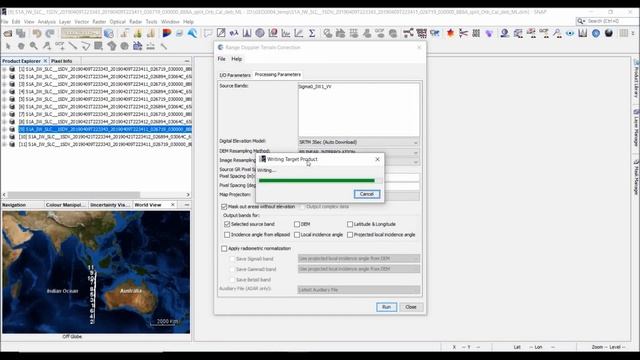This screenshot has height=360, width=640.
Task: Open the Mask Manager side panel
Action: pos(636,178)
